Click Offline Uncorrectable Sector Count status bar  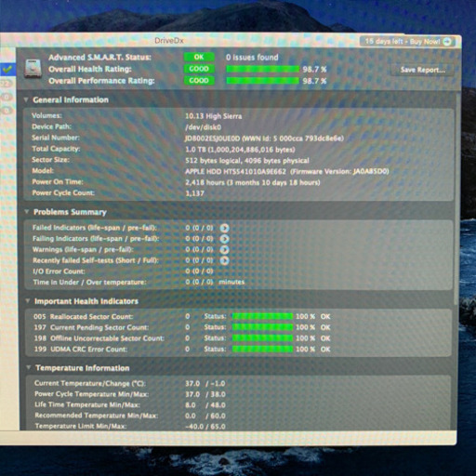pyautogui.click(x=262, y=338)
